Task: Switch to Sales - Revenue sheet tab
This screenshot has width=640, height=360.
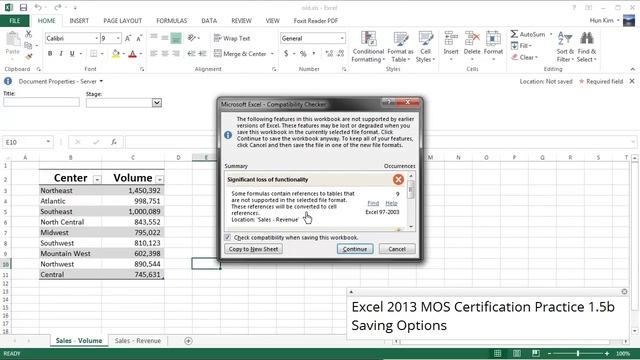Action: tap(138, 340)
